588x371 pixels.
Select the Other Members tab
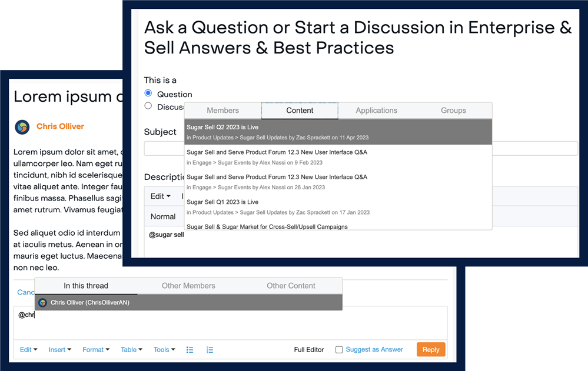[188, 286]
